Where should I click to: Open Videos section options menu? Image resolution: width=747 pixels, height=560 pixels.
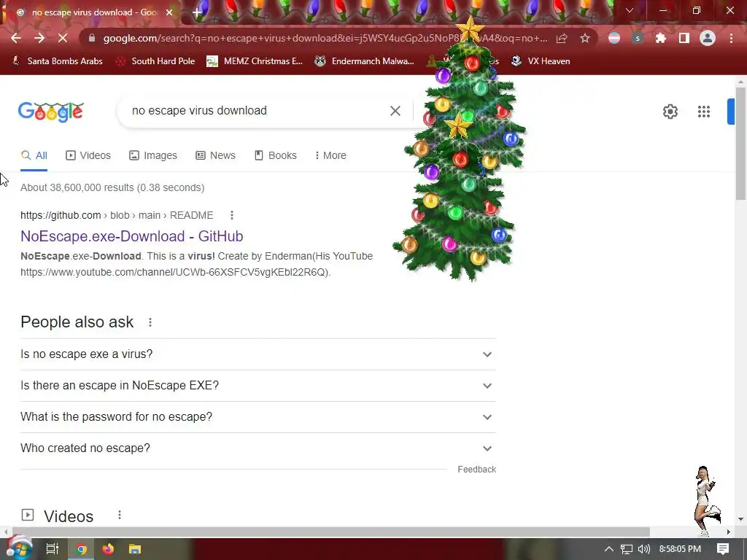click(x=120, y=516)
